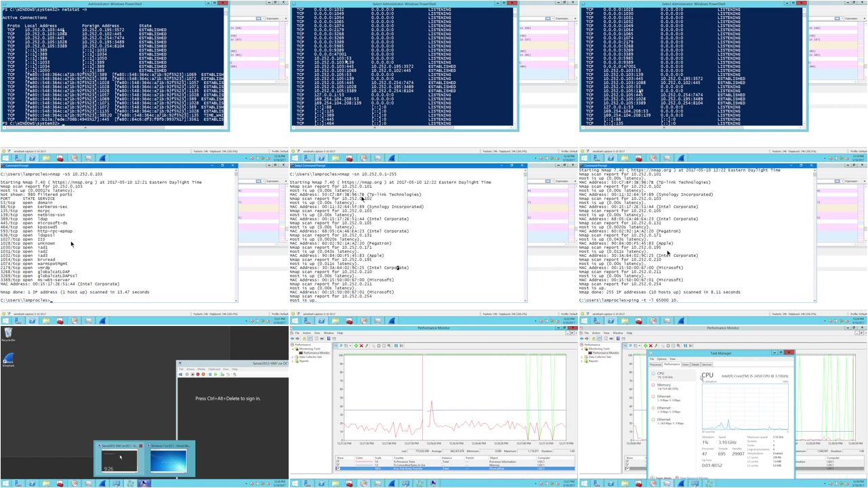This screenshot has width=868, height=488.
Task: Click the '3.10 GHz' speed value in Task Manager
Action: click(727, 442)
